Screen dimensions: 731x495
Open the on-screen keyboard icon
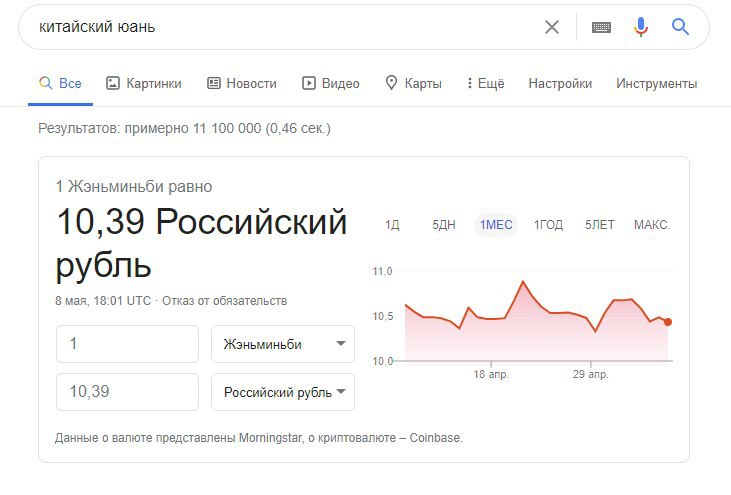pos(601,27)
